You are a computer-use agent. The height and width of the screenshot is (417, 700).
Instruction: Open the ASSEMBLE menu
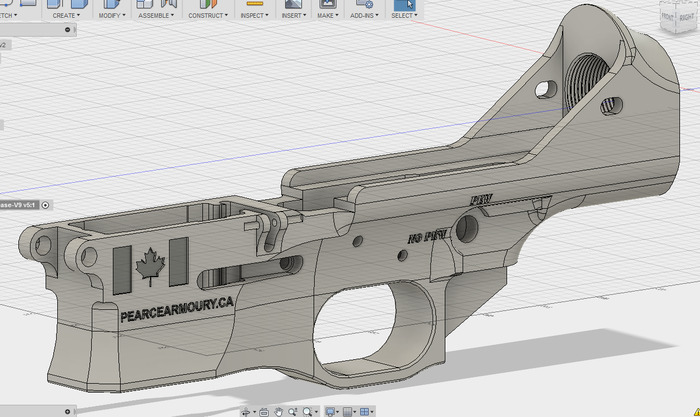click(155, 16)
